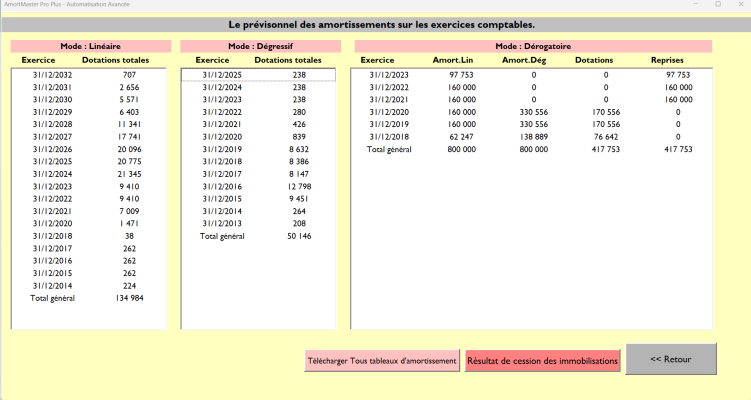Select the 'Mode : Linéaire' header
Viewport: 751px width, 400px height.
click(x=91, y=46)
